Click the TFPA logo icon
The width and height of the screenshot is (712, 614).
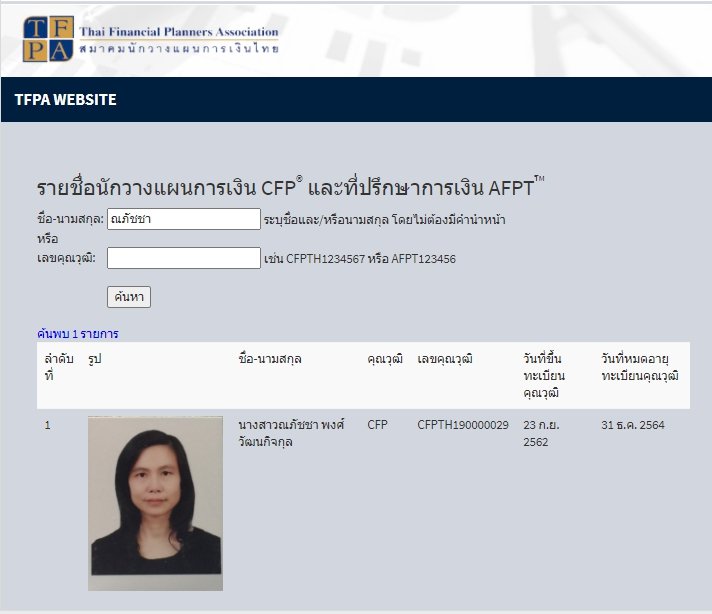pos(49,39)
